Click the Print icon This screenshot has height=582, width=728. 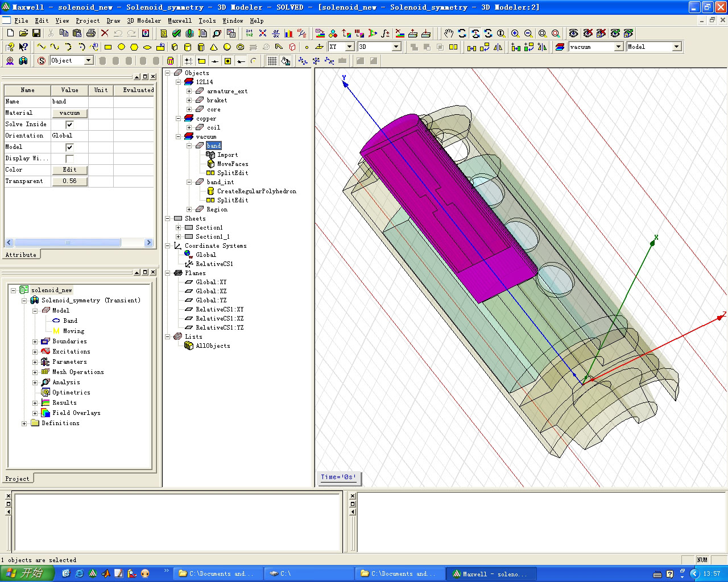pos(90,34)
